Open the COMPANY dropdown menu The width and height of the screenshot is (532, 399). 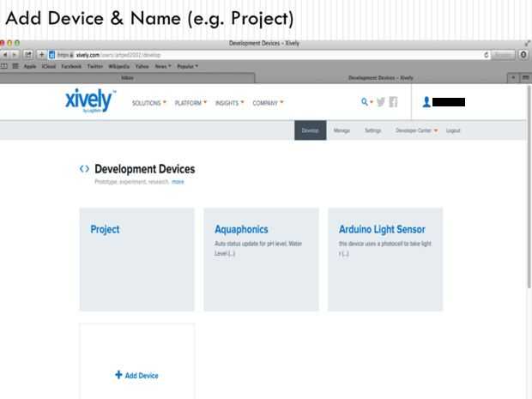(268, 103)
